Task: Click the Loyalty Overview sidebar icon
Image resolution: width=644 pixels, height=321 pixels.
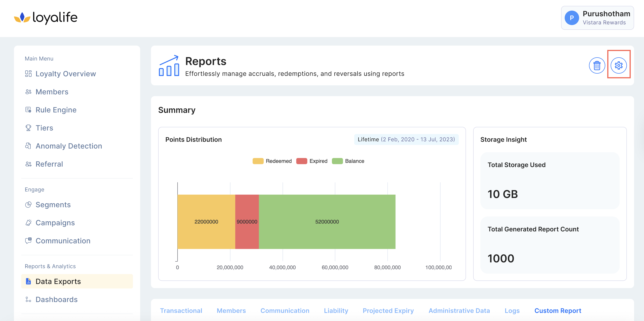Action: click(x=28, y=74)
